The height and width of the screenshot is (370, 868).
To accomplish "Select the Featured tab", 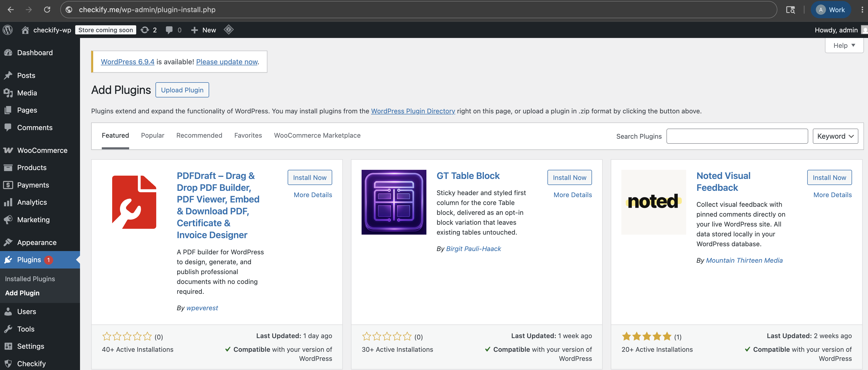I will (x=115, y=135).
